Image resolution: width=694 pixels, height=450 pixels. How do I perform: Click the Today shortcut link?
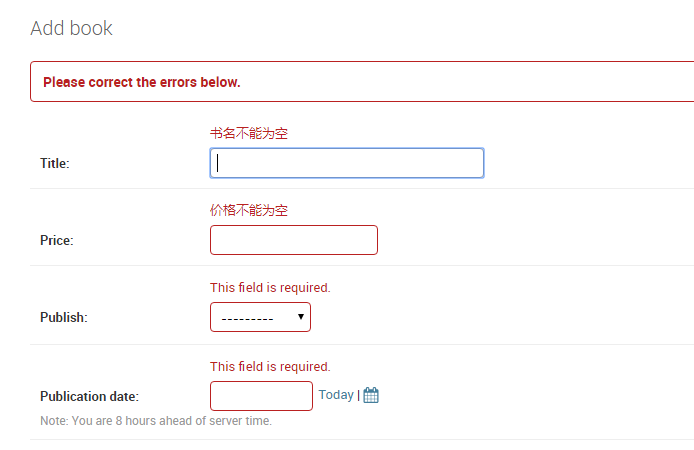(x=336, y=395)
